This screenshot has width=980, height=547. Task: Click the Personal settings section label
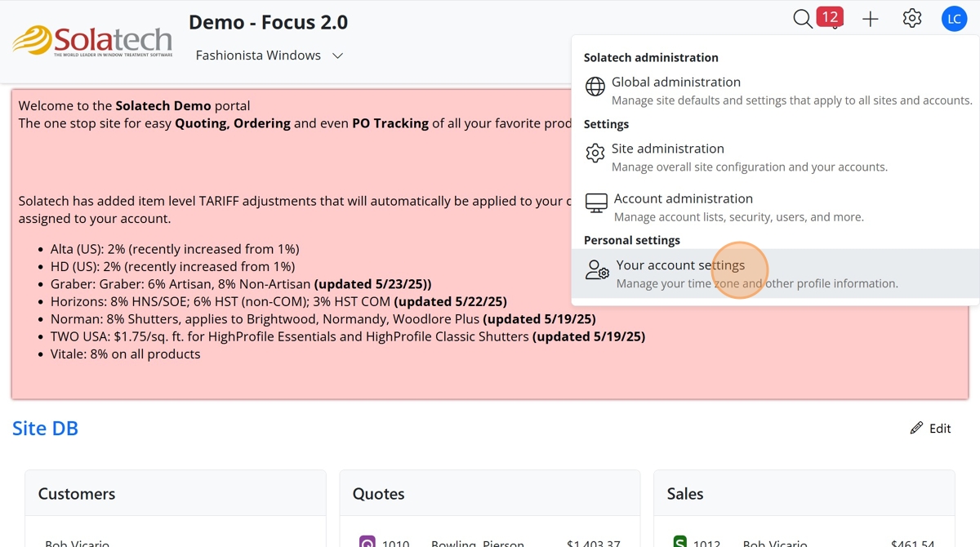point(632,241)
